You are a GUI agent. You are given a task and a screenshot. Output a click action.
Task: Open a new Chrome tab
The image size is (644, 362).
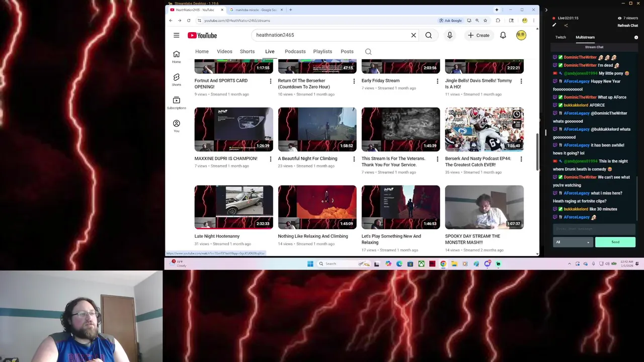[290, 10]
